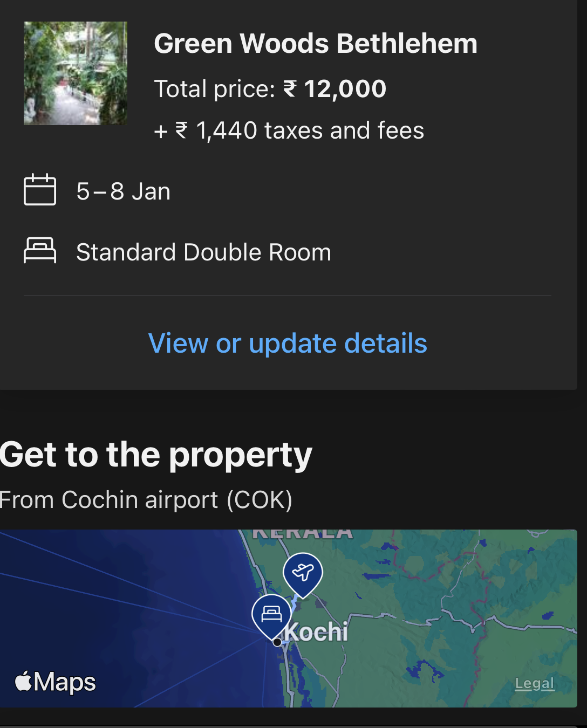Open the Legal link on the map

click(534, 684)
